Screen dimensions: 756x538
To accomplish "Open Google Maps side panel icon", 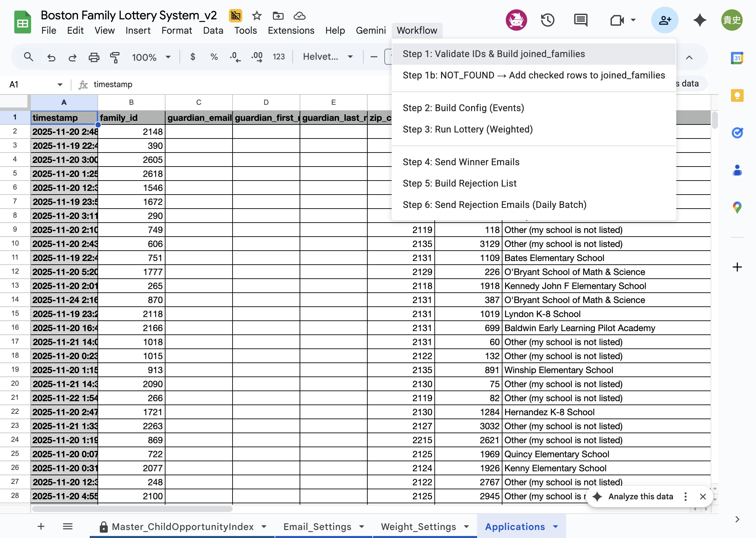I will coord(737,208).
